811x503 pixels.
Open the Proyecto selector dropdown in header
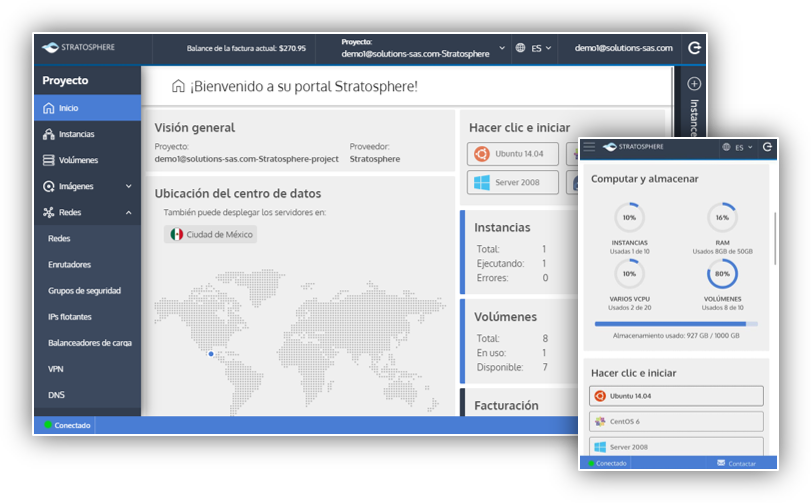pos(423,48)
